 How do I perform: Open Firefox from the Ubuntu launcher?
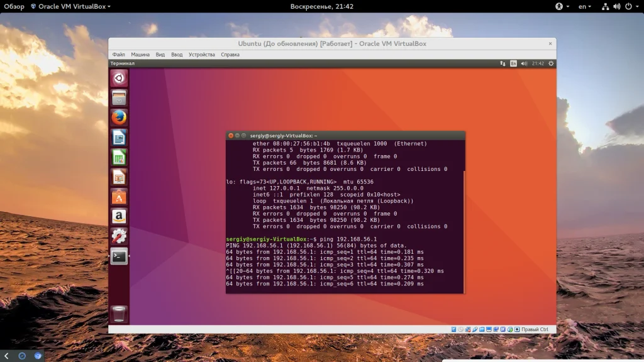click(x=119, y=117)
